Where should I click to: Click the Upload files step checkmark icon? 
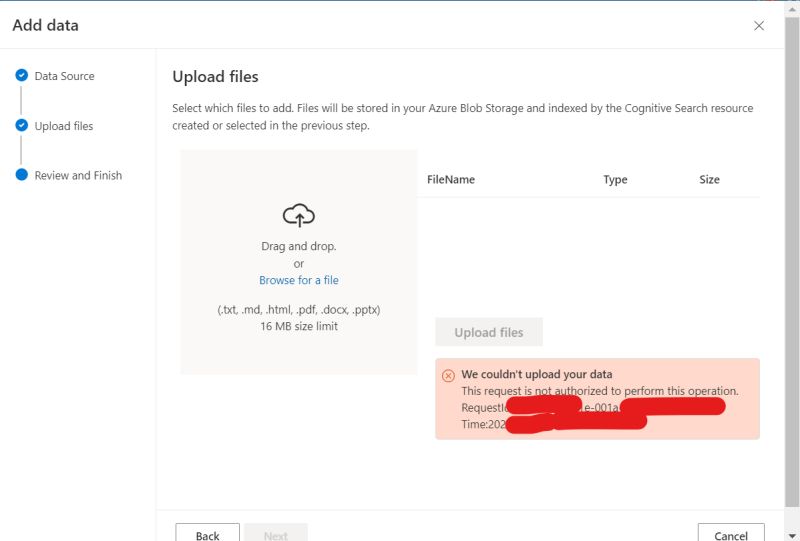21,125
